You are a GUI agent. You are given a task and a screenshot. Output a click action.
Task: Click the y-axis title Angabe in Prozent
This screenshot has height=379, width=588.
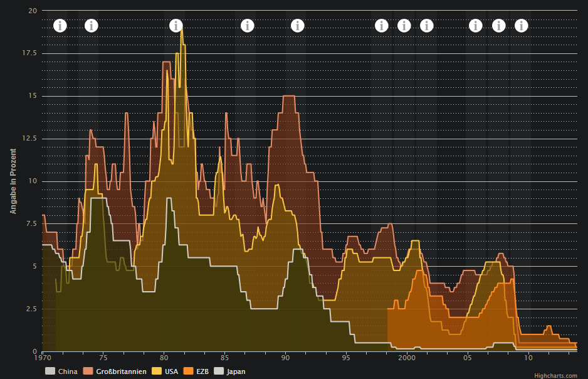click(x=13, y=181)
